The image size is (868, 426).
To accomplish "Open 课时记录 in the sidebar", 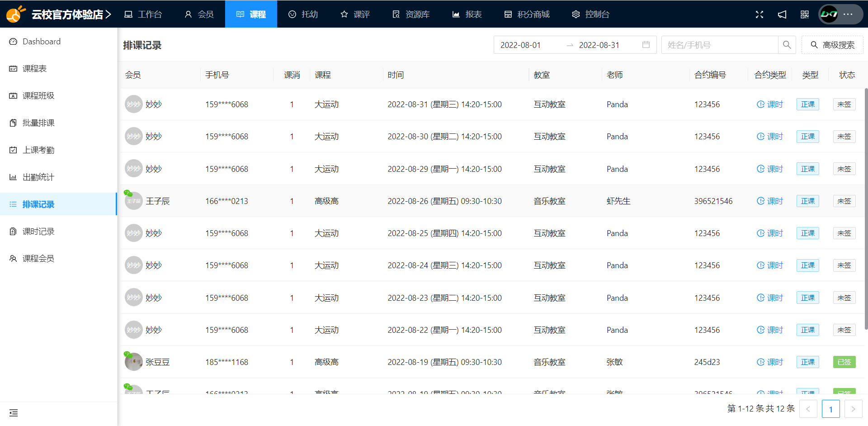I will click(38, 232).
